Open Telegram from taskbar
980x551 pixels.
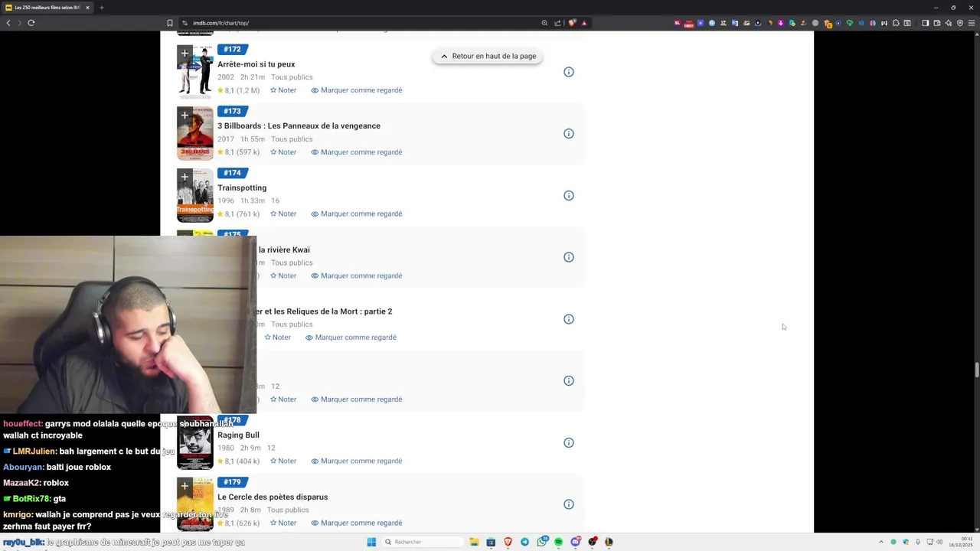[x=524, y=542]
